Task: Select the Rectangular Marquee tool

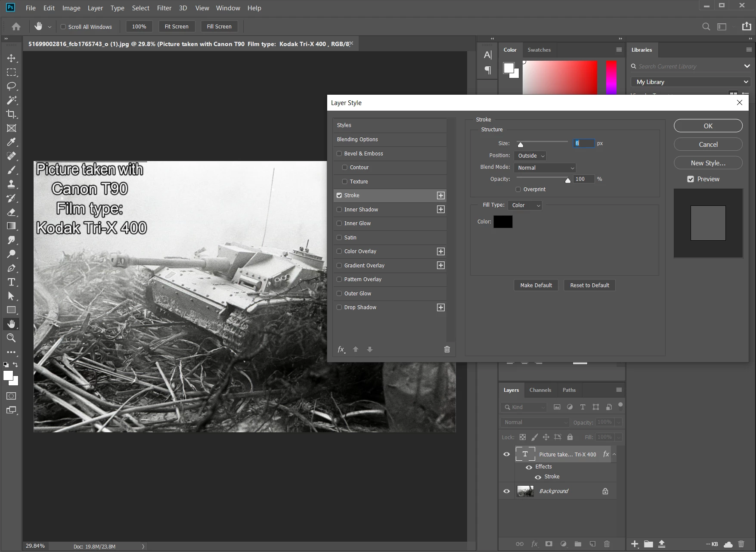Action: 12,72
